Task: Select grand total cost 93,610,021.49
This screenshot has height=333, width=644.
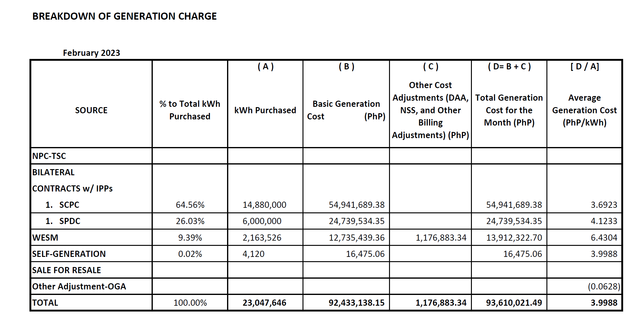Action: point(514,303)
